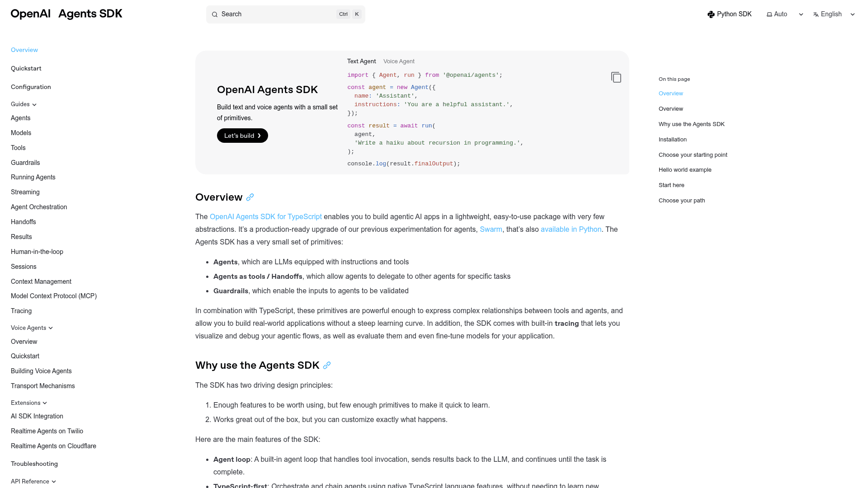Click the anchor link icon beside Overview heading
Screen dimensions: 868x488
click(x=250, y=197)
